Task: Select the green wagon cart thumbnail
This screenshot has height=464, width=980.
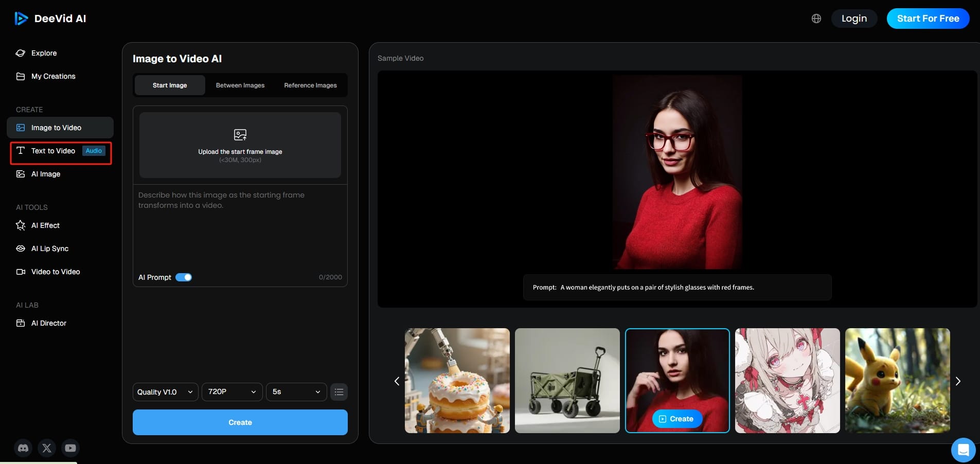Action: click(x=567, y=381)
